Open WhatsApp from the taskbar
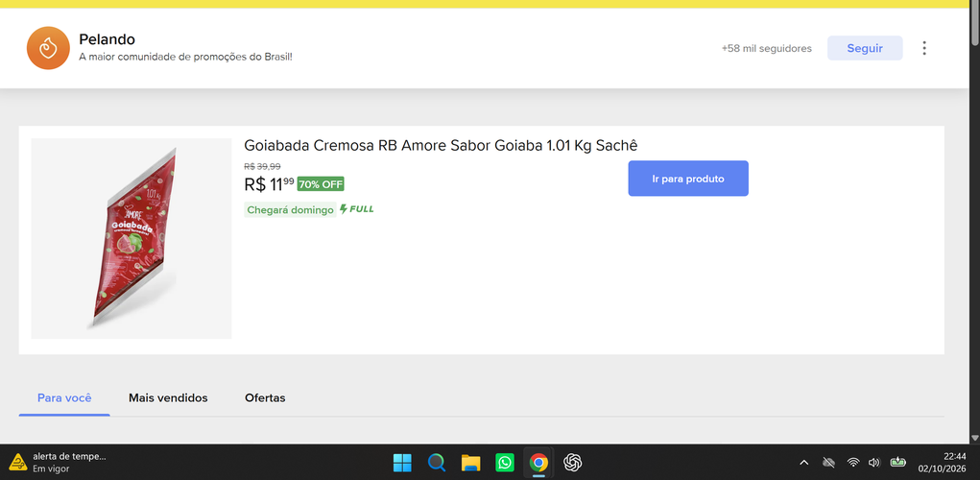 point(504,463)
